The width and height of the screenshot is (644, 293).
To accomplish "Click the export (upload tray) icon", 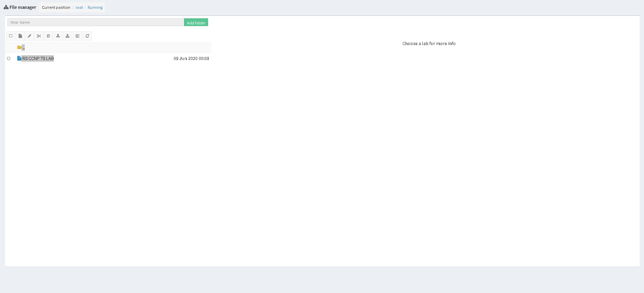I will pyautogui.click(x=67, y=36).
